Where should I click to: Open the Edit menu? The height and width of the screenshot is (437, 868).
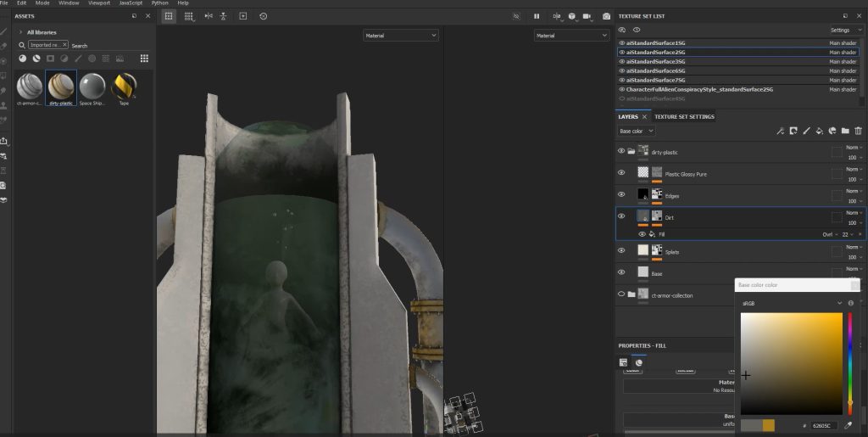[21, 3]
